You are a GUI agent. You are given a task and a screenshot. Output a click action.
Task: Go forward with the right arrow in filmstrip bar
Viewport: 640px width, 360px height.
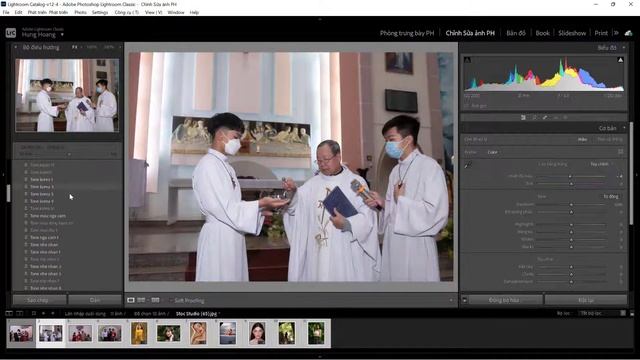click(x=53, y=313)
